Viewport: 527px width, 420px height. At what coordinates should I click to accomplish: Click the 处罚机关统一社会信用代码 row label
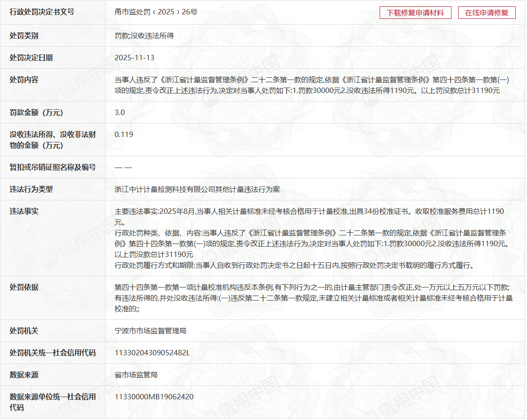click(53, 353)
